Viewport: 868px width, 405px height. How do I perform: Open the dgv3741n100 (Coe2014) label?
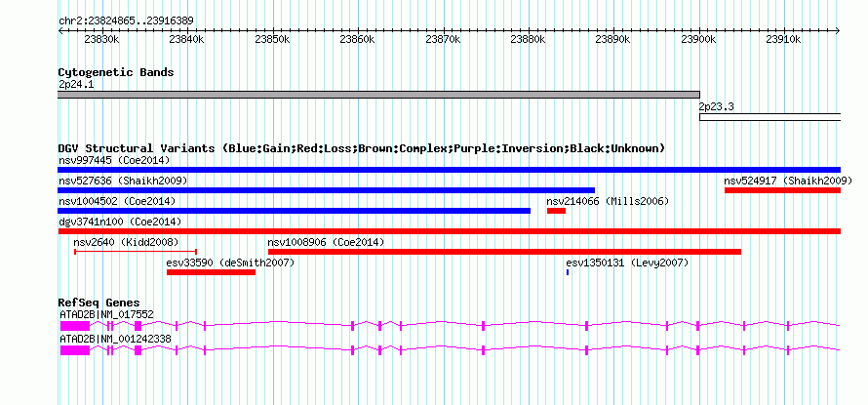point(120,222)
